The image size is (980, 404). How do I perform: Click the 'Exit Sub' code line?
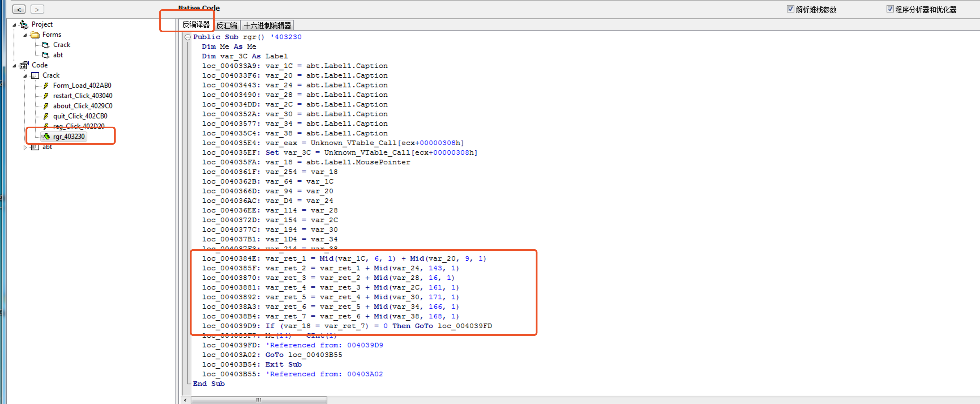click(252, 365)
